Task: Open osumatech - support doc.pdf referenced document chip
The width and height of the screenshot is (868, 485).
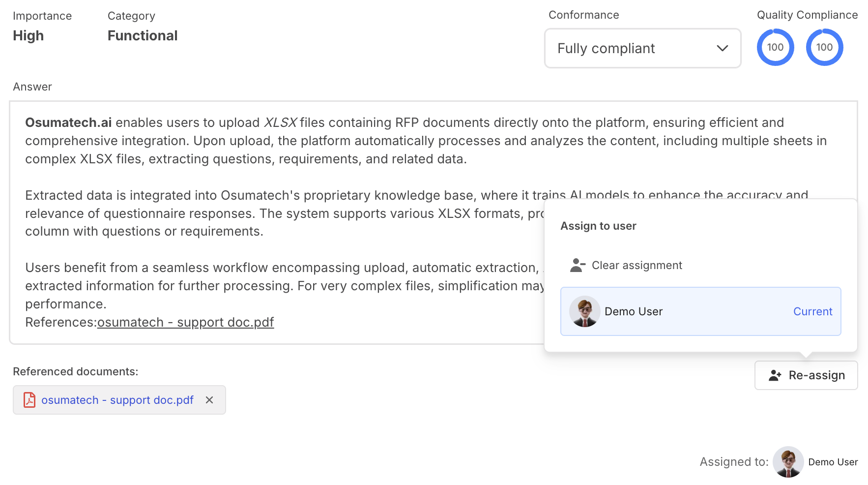Action: [117, 400]
